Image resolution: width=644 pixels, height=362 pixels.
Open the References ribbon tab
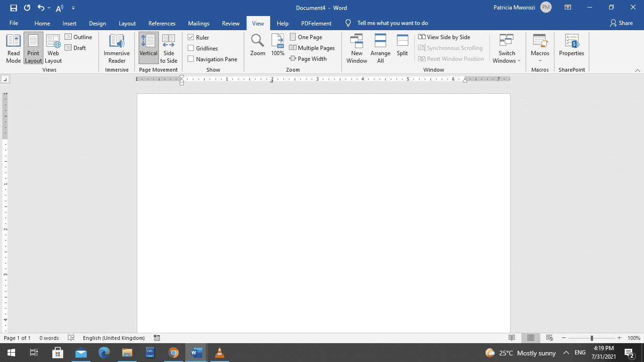point(162,23)
